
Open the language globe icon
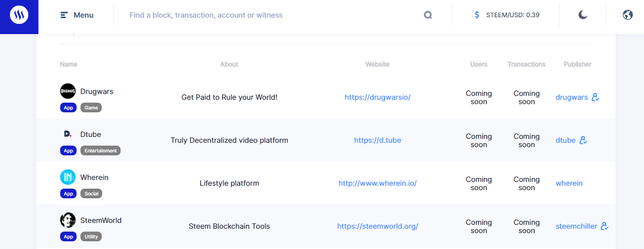point(627,15)
